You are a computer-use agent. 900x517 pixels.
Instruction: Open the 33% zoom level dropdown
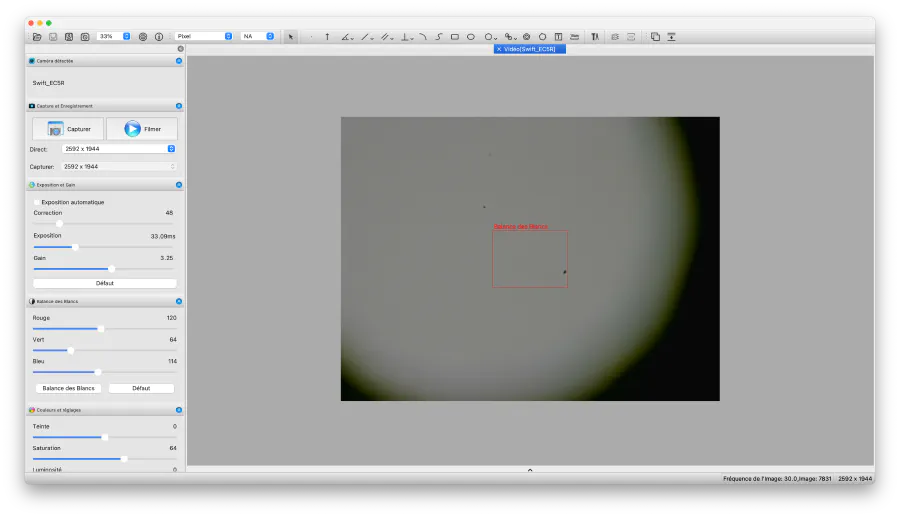(114, 36)
